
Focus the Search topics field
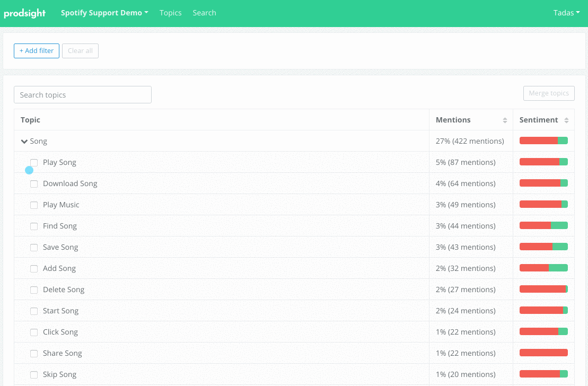(x=83, y=95)
